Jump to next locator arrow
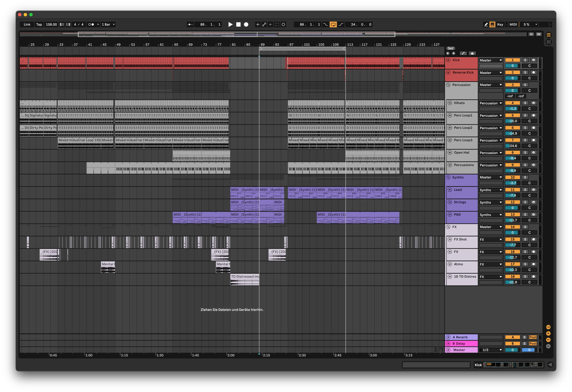Image resolution: width=572 pixels, height=392 pixels. 453,53
